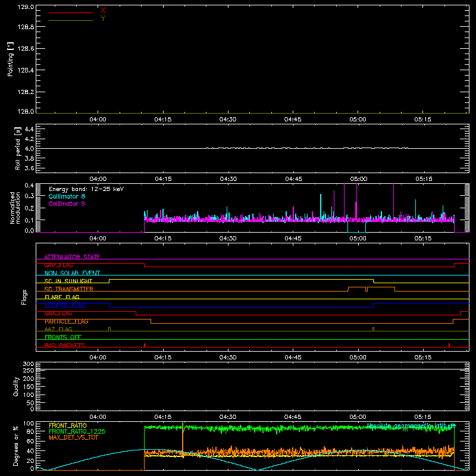Click the dim A47_FLAG label
This screenshot has height=476, width=476.
(58, 329)
